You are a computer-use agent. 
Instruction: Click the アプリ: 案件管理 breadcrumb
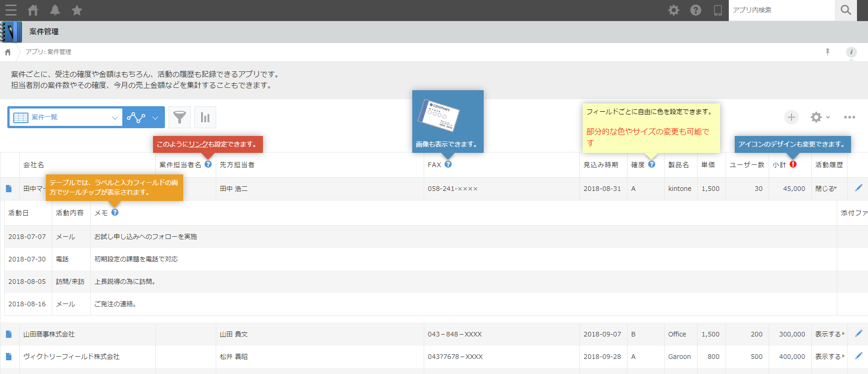(x=49, y=52)
